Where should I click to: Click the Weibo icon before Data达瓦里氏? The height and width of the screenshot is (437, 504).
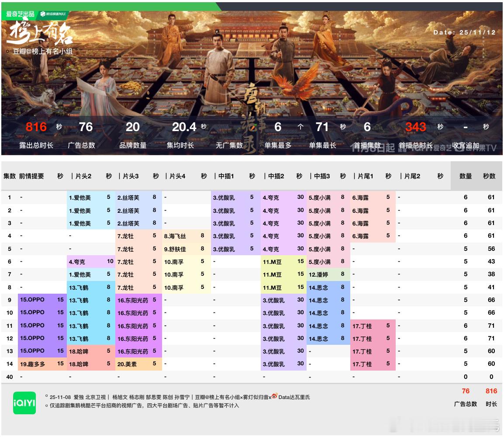pyautogui.click(x=274, y=396)
